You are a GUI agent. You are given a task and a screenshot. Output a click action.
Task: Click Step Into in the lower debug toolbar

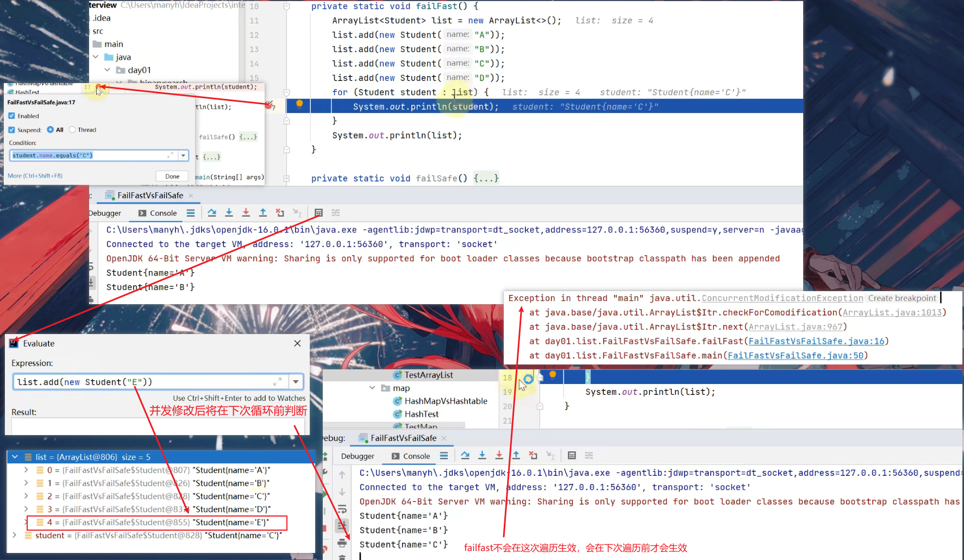click(x=482, y=456)
